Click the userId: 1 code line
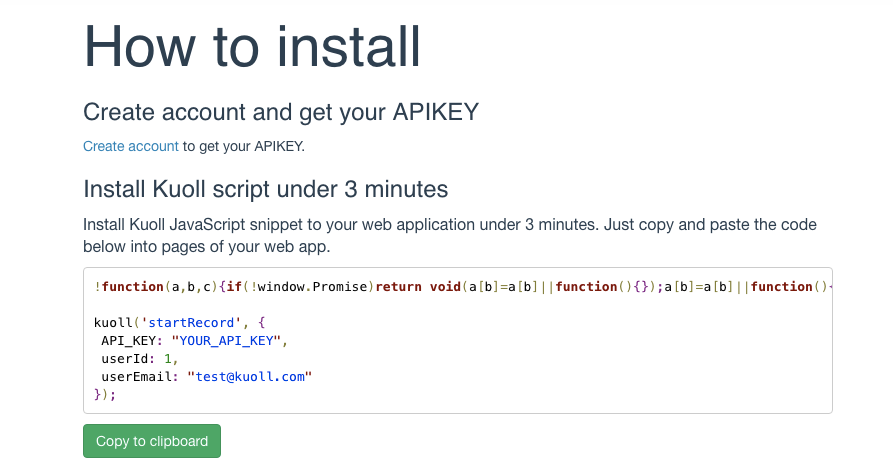The height and width of the screenshot is (475, 893). point(140,359)
